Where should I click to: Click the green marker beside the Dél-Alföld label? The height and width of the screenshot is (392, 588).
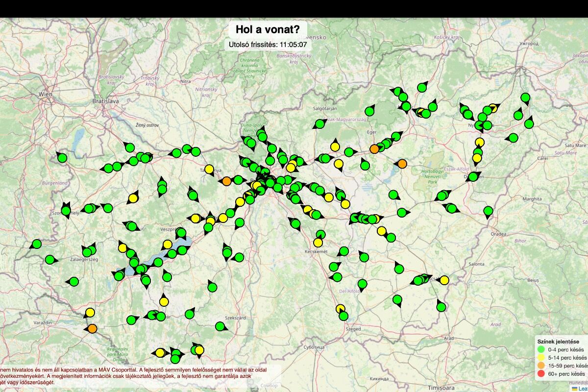362,283
